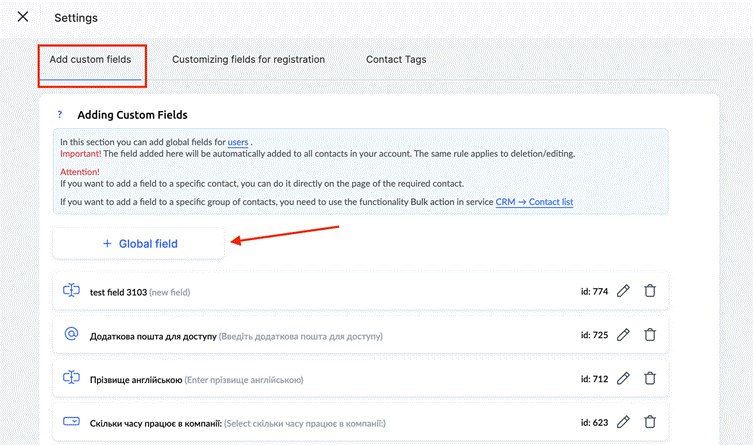Viewport: 753px width, 445px height.
Task: Close the Settings panel
Action: 23,17
